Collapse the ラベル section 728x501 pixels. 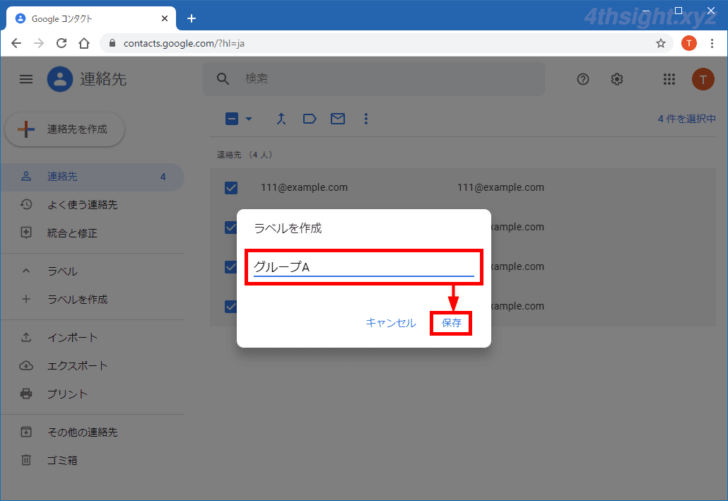click(26, 271)
